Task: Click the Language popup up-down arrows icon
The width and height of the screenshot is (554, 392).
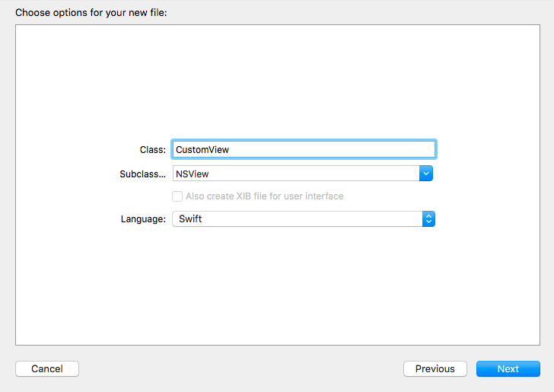Action: point(428,219)
